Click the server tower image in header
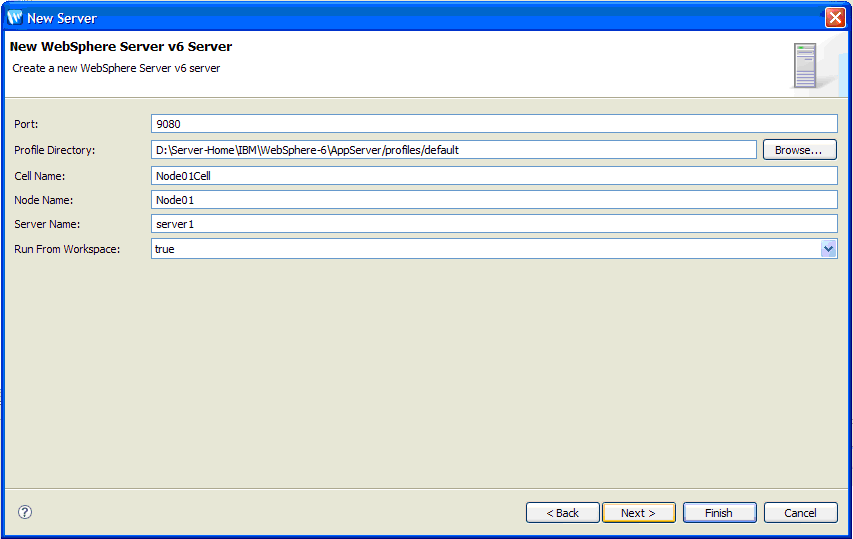This screenshot has height=539, width=853. pyautogui.click(x=805, y=65)
